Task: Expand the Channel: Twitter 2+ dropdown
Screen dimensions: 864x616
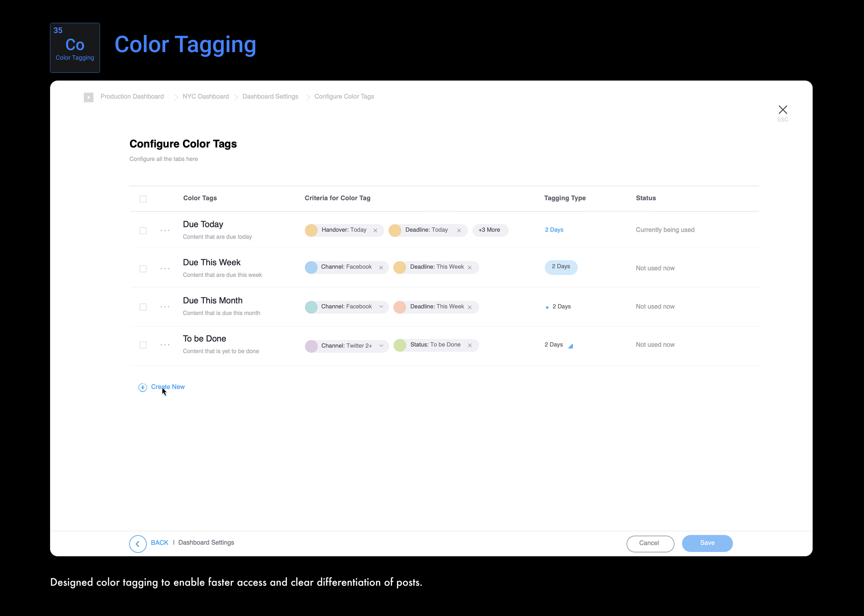Action: [x=381, y=345]
